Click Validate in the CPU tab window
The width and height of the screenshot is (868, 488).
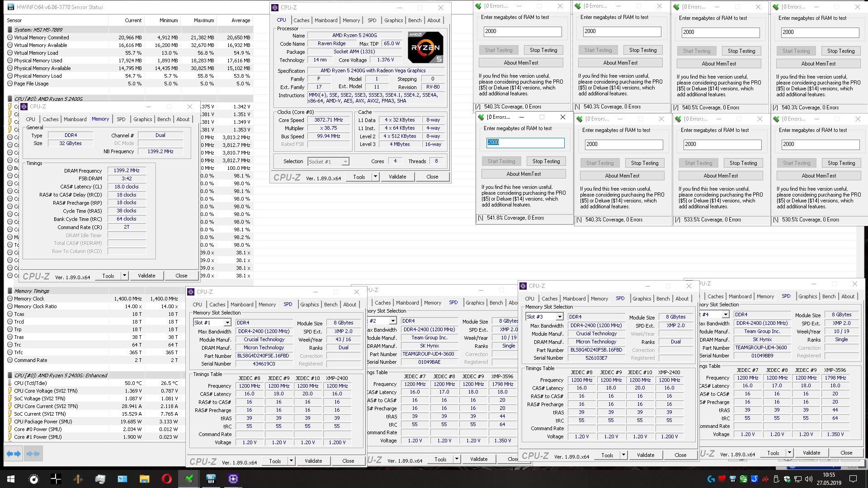tap(397, 177)
